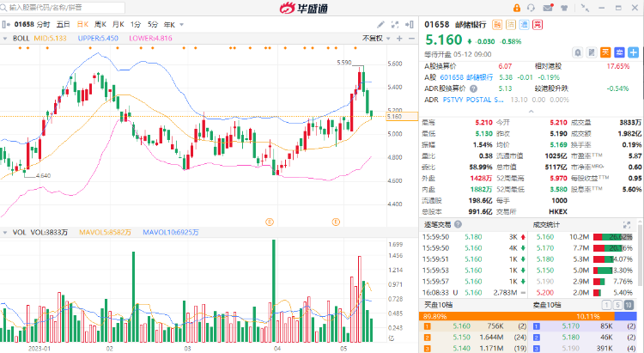Select the 月K monthly candlestick tab

(118, 25)
